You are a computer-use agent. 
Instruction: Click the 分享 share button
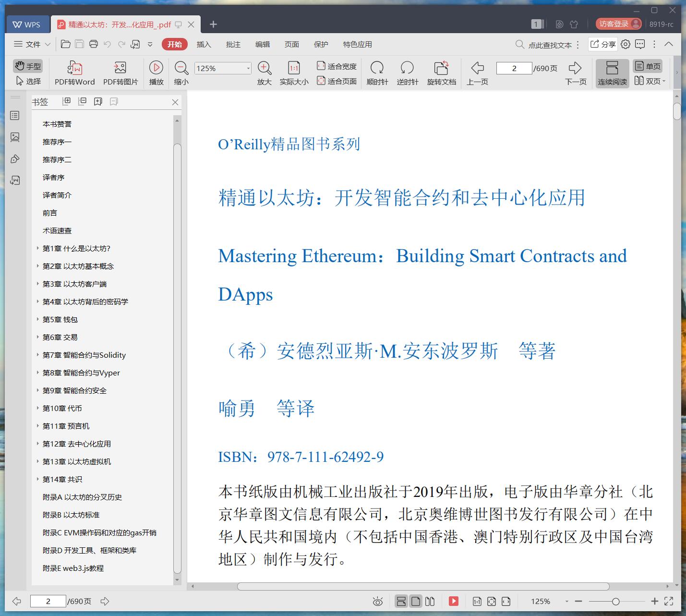602,44
